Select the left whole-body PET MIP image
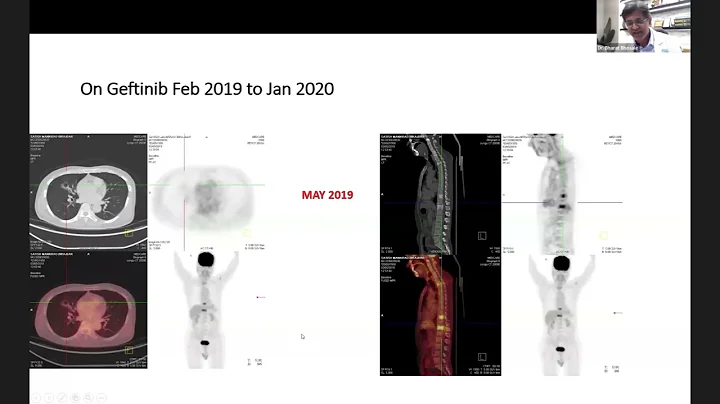 pos(207,309)
